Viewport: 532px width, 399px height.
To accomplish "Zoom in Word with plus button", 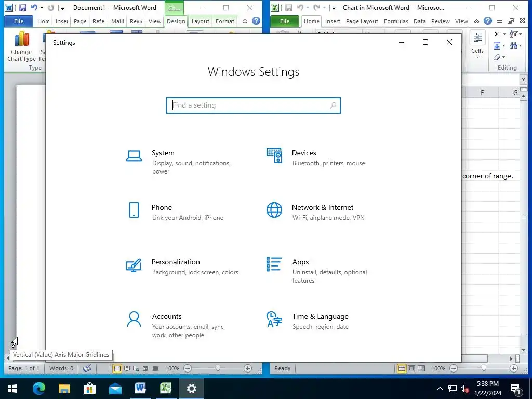I will pyautogui.click(x=248, y=368).
